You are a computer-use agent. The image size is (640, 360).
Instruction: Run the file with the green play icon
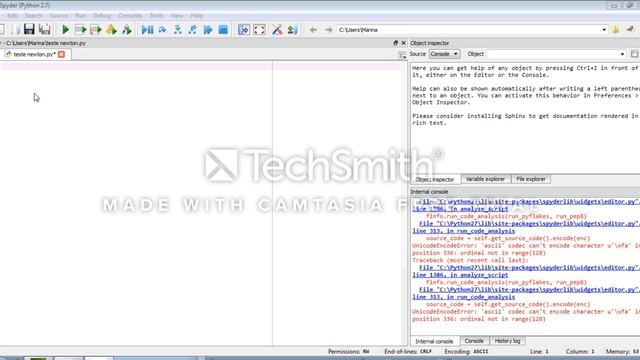[65, 29]
